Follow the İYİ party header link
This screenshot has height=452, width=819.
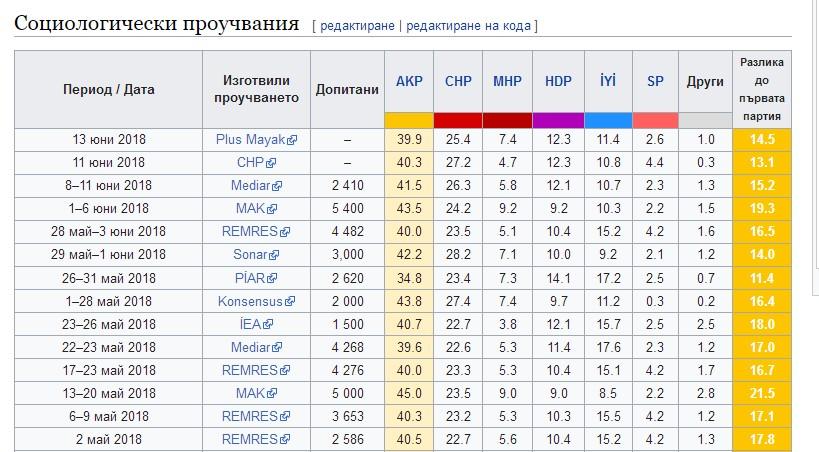coord(608,81)
